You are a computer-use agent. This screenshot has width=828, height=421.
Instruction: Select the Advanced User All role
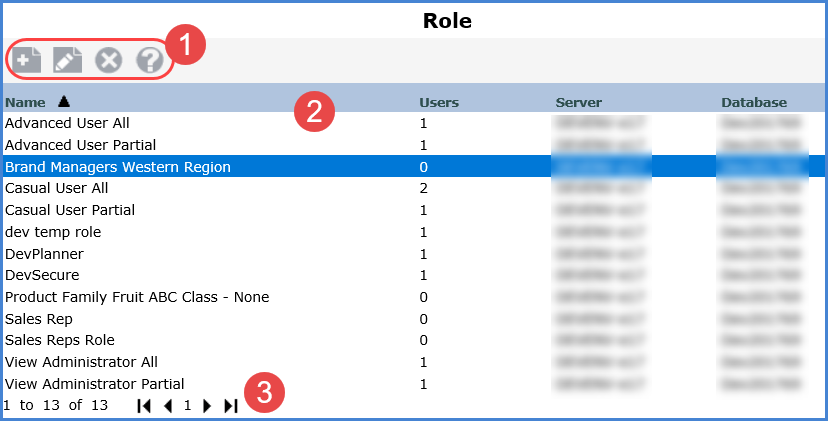67,123
